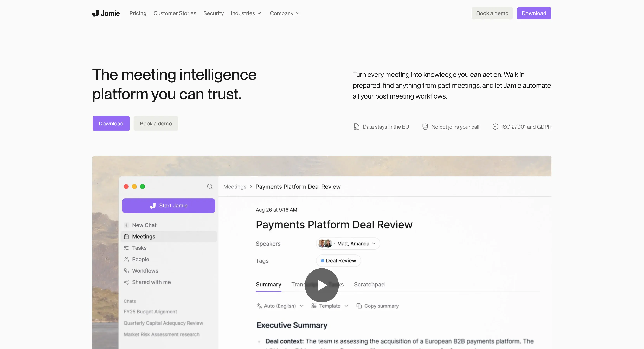Click the translate icon beside Auto (English)
Image resolution: width=644 pixels, height=349 pixels.
pyautogui.click(x=259, y=306)
